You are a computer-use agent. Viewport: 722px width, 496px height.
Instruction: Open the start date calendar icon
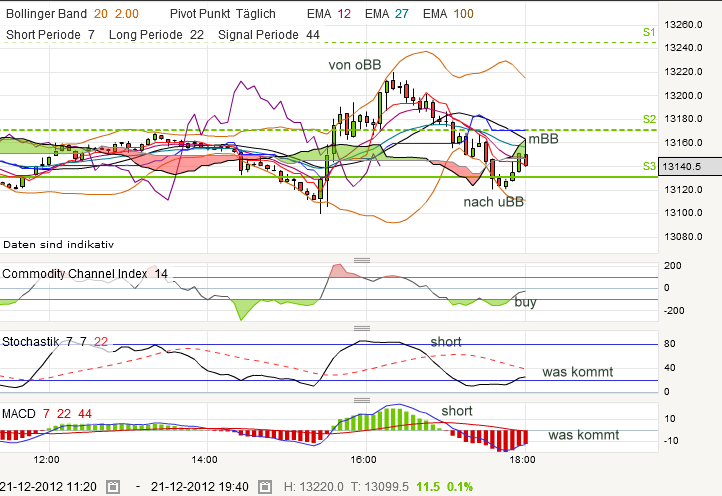pos(113,487)
